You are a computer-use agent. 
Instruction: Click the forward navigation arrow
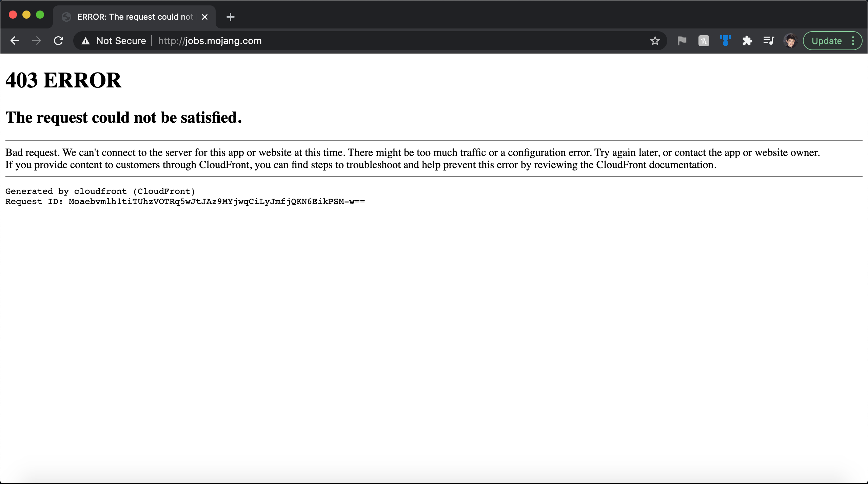37,41
